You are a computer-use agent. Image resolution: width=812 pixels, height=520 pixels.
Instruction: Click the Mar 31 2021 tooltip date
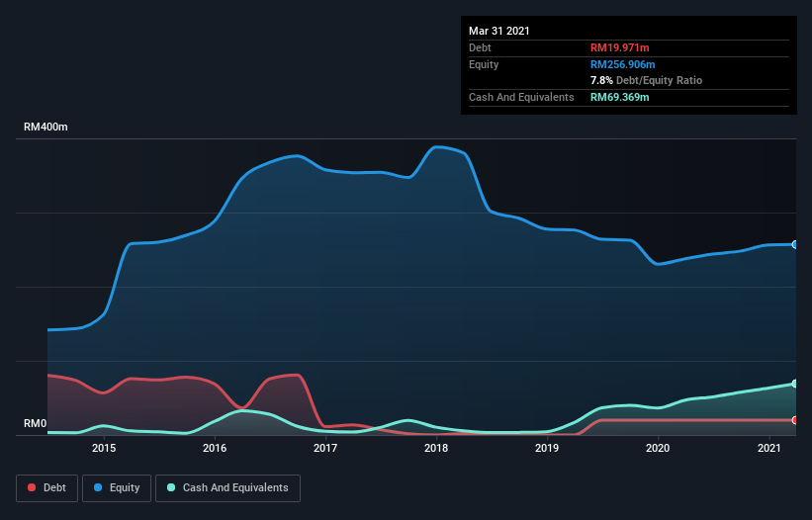[499, 31]
